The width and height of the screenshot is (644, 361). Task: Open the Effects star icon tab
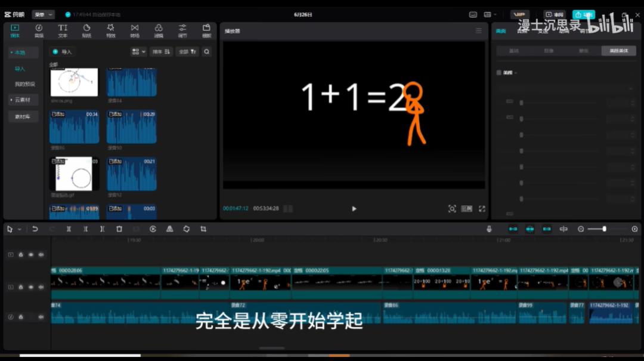[x=110, y=30]
